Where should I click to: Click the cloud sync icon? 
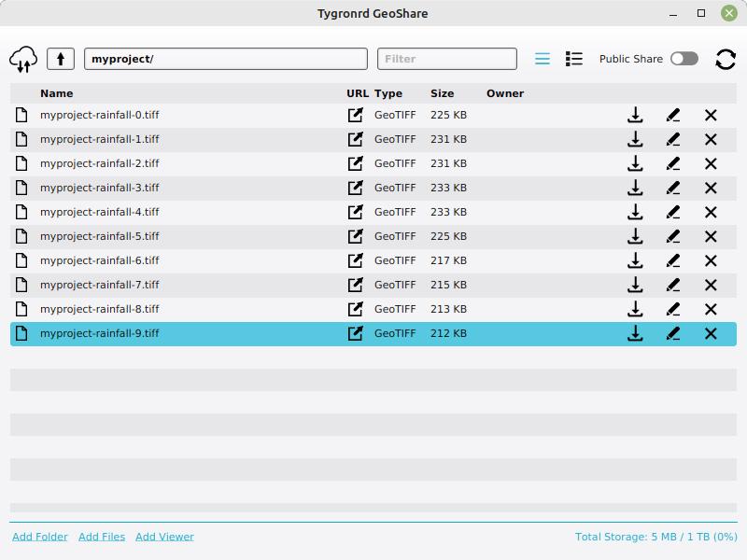[x=23, y=59]
